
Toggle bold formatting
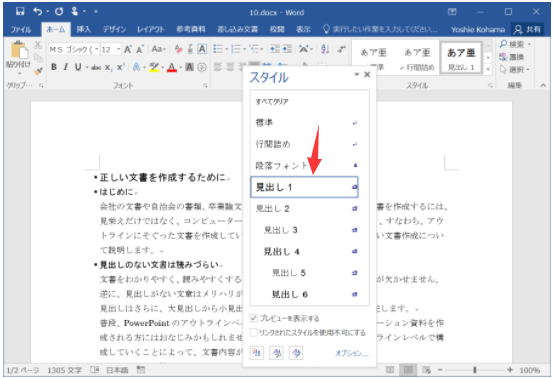[x=54, y=67]
